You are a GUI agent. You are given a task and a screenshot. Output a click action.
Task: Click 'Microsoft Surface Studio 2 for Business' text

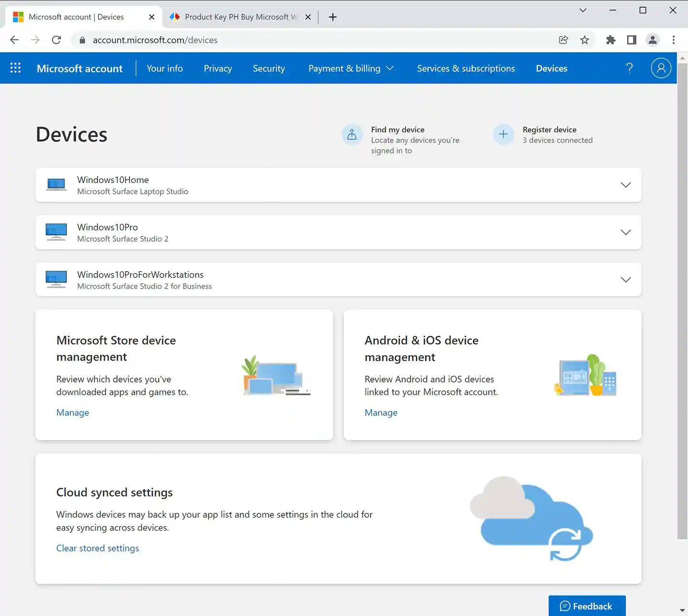click(x=144, y=286)
